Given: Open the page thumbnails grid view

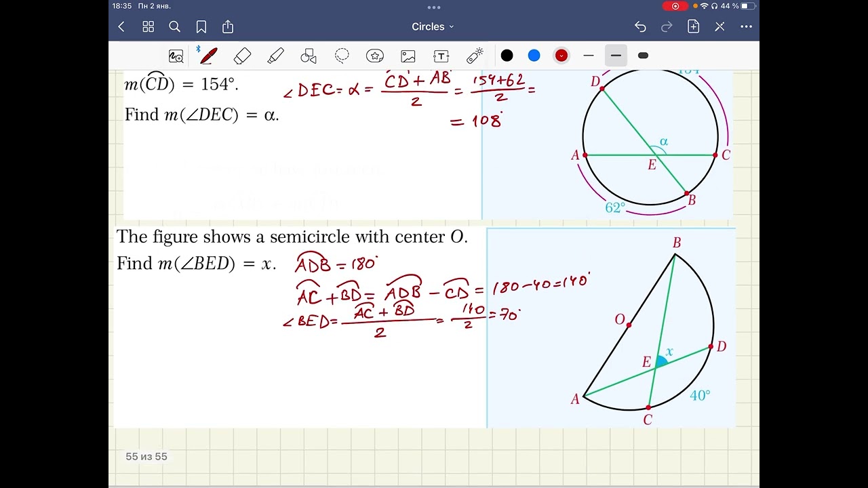Looking at the screenshot, I should click(x=148, y=26).
